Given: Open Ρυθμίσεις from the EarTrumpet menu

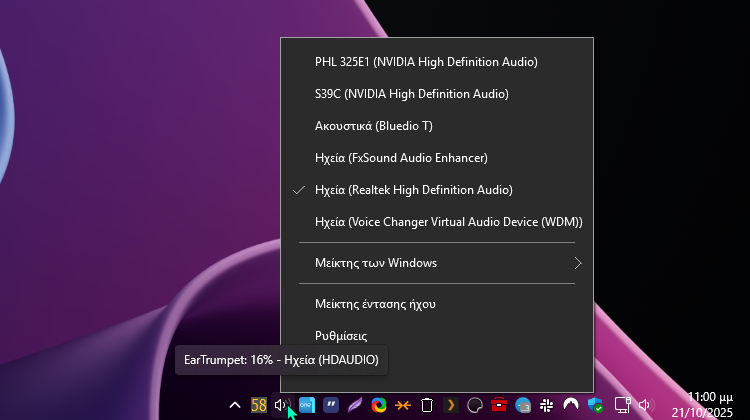Looking at the screenshot, I should (341, 336).
